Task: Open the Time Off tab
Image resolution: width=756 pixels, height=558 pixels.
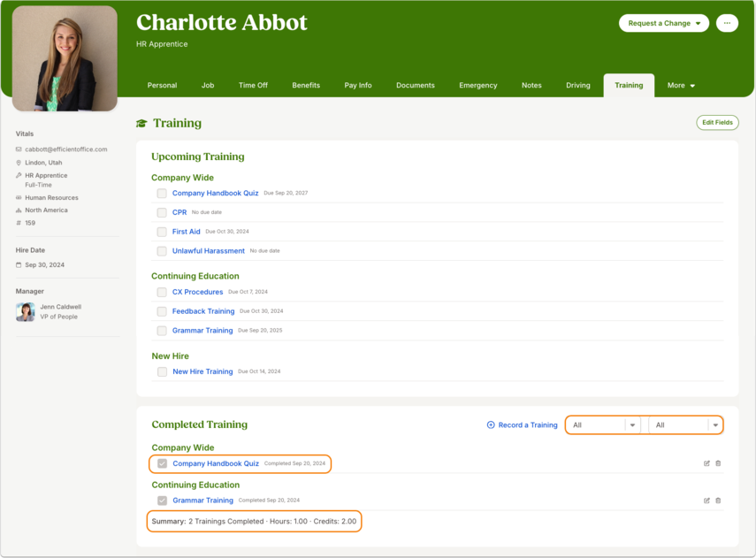Action: [x=253, y=86]
